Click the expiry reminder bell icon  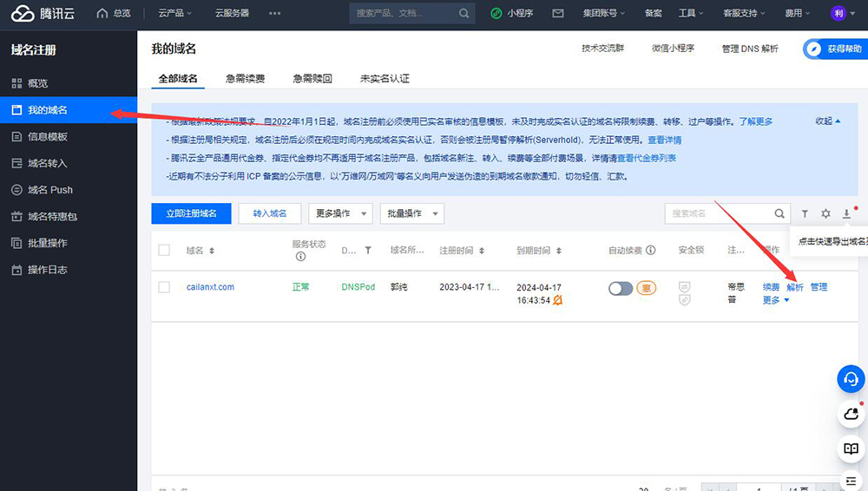557,300
